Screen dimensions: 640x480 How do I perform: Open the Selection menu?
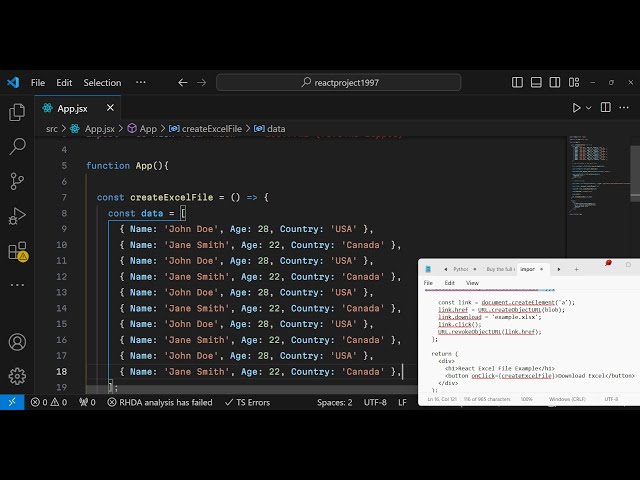102,83
